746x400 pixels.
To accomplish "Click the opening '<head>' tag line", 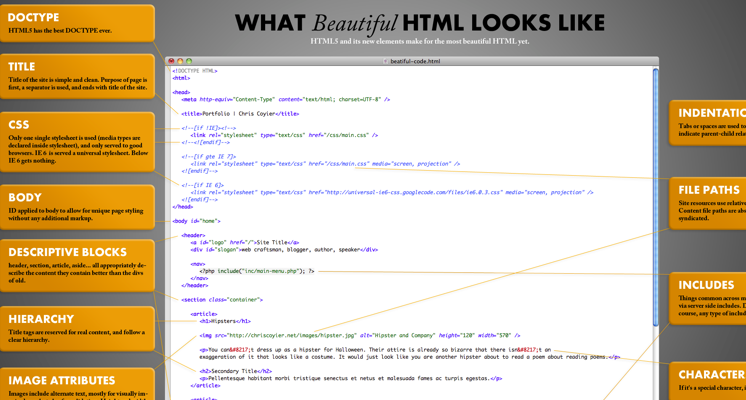I will point(181,92).
